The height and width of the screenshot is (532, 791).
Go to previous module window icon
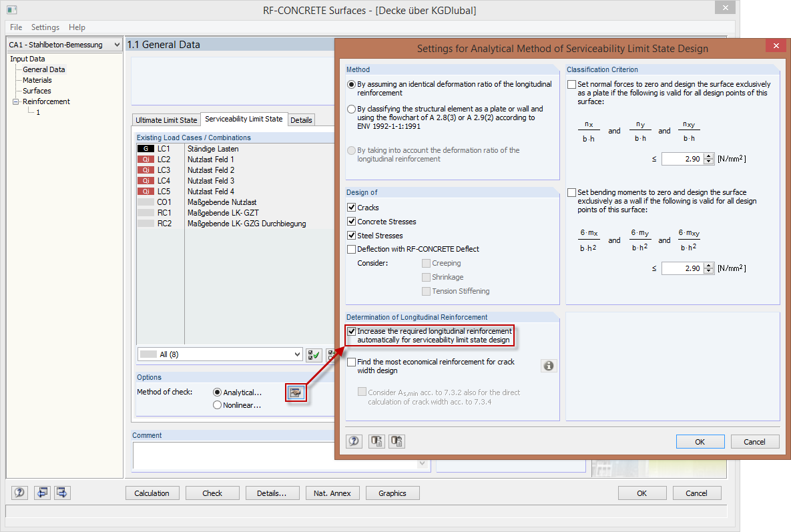(x=42, y=493)
